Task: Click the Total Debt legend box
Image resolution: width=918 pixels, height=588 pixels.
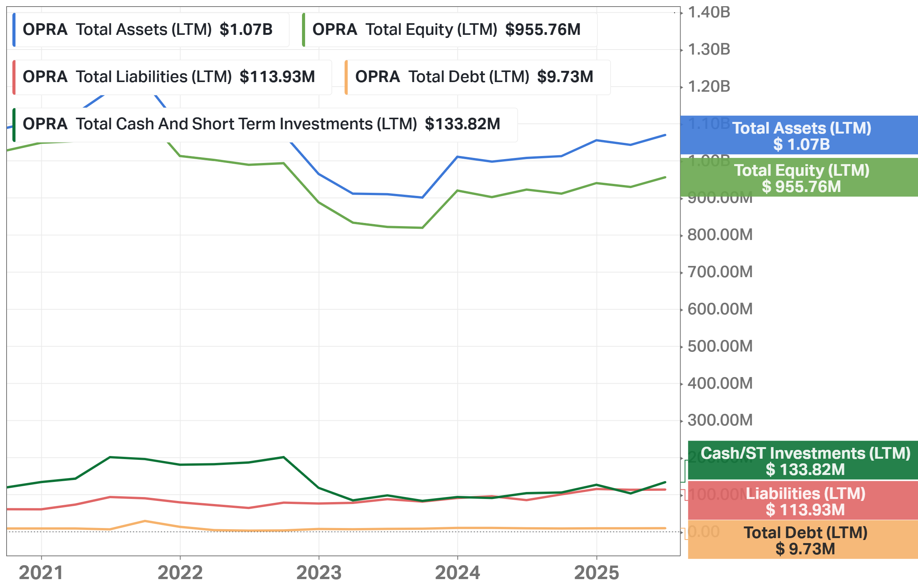Action: tap(477, 77)
